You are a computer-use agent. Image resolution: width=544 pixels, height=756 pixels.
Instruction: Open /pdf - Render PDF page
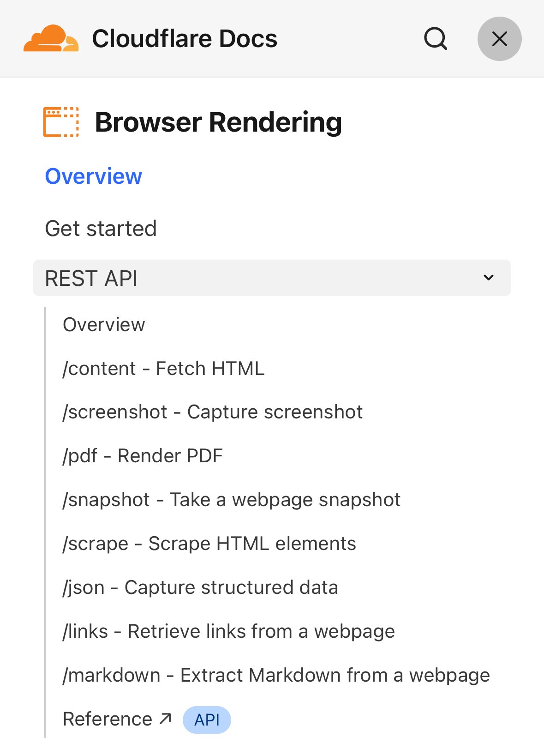click(x=143, y=456)
